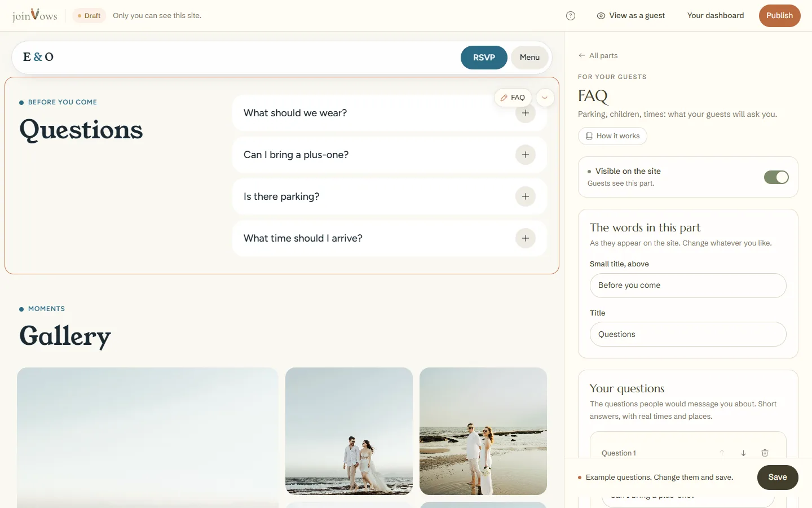Click the FAQ pencil edit chip
Screen dimensions: 812x508
(513, 98)
